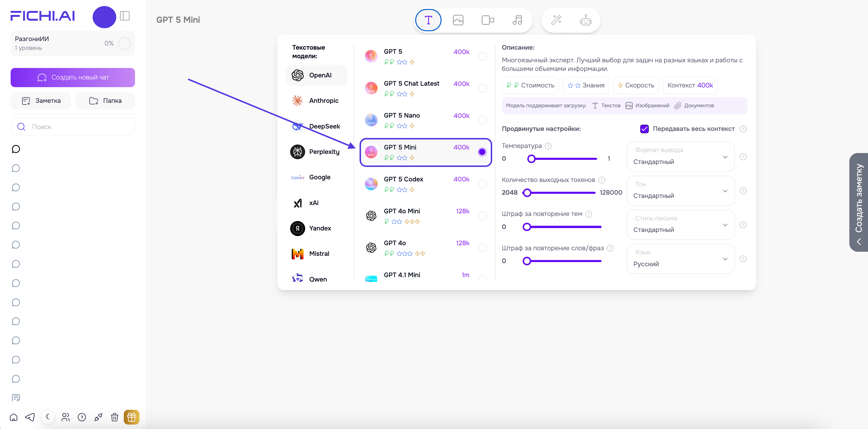Switch to image generation mode icon
Image resolution: width=868 pixels, height=429 pixels.
458,20
